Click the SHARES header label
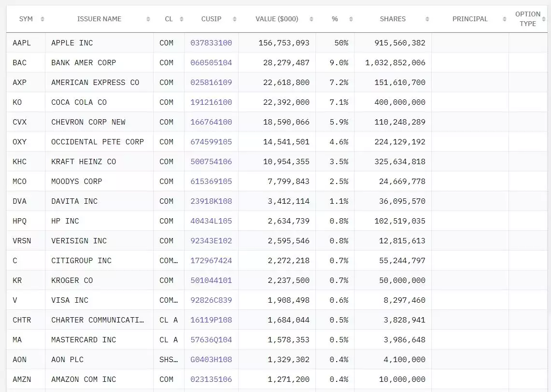Image resolution: width=551 pixels, height=392 pixels. click(x=393, y=19)
